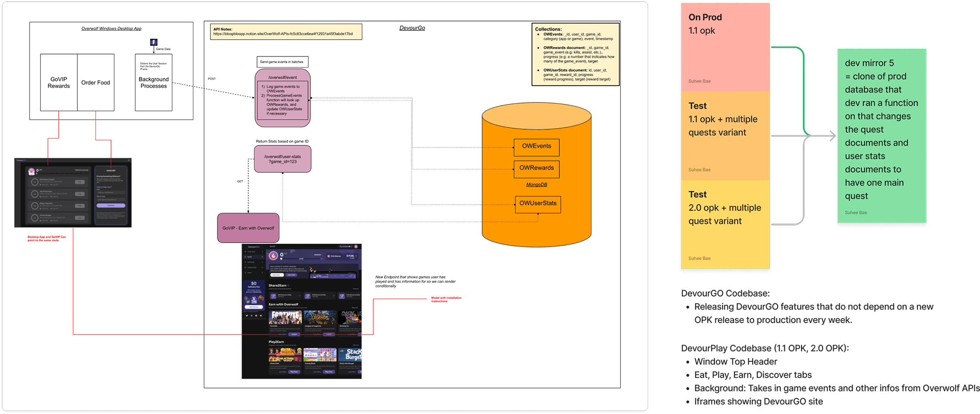
Task: Click the DevourPlay Codebase heading
Action: coord(765,348)
